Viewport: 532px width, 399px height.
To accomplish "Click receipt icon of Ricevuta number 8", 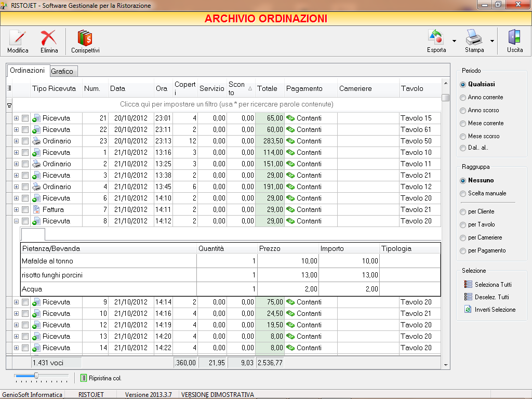I will 36,221.
